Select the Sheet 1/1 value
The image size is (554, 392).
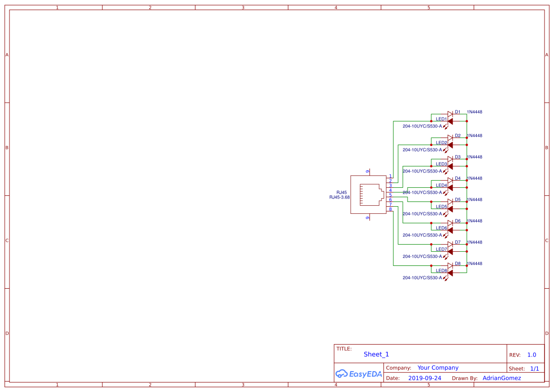click(x=535, y=368)
